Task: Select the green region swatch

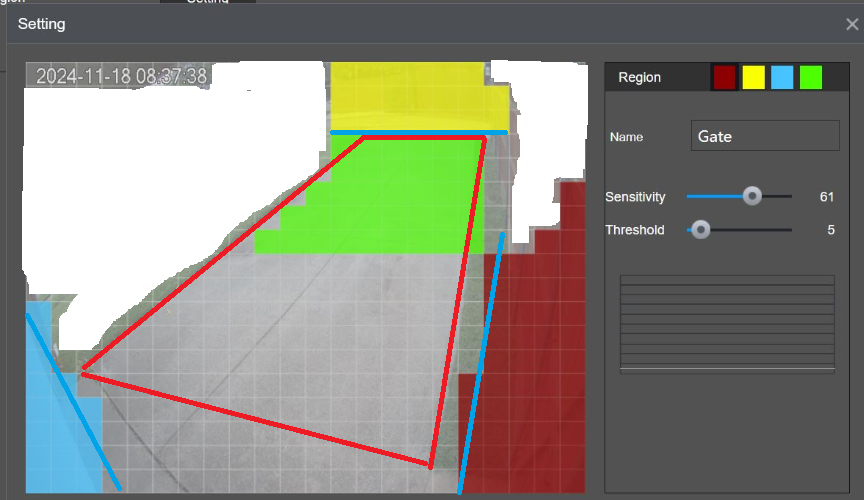Action: tap(811, 77)
